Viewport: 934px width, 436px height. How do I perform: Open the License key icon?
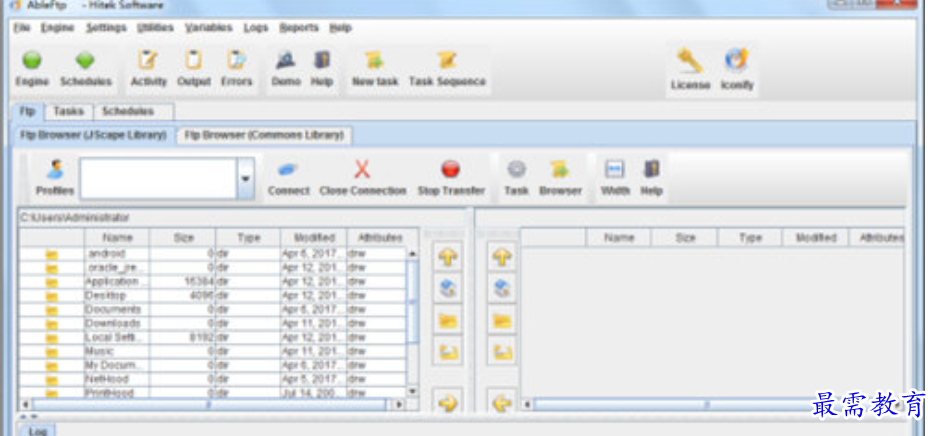click(690, 61)
